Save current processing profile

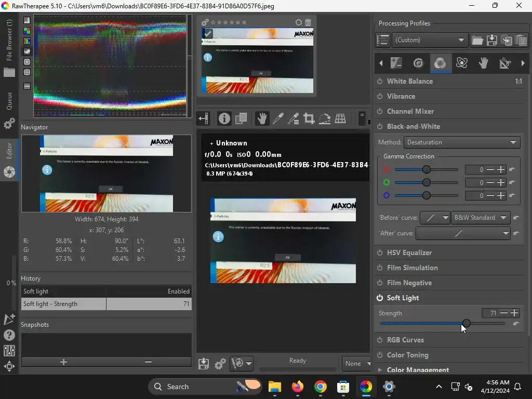click(492, 40)
